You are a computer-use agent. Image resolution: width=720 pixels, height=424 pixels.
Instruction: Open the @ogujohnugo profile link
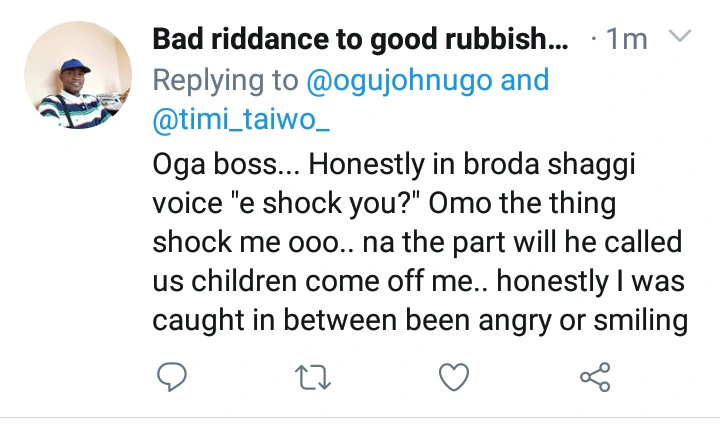pos(397,80)
